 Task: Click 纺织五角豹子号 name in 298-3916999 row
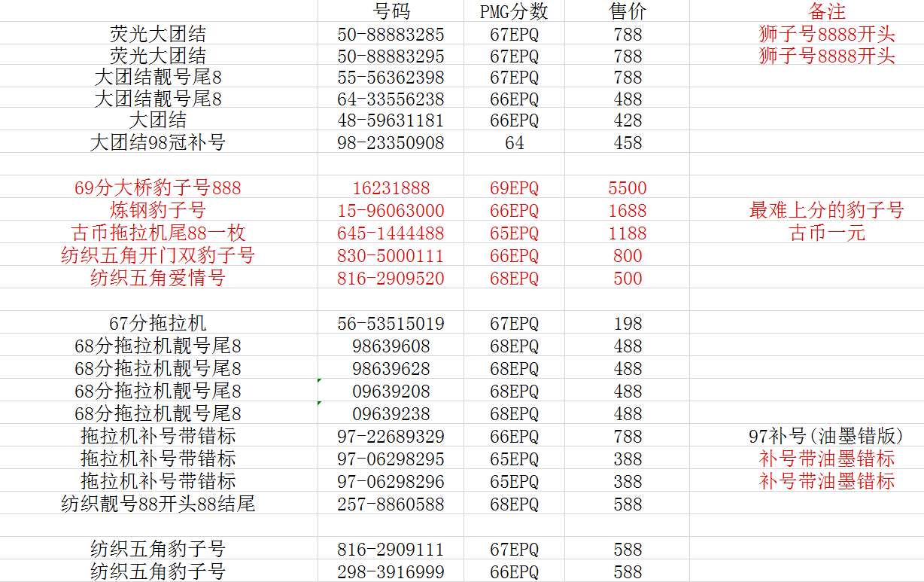158,571
